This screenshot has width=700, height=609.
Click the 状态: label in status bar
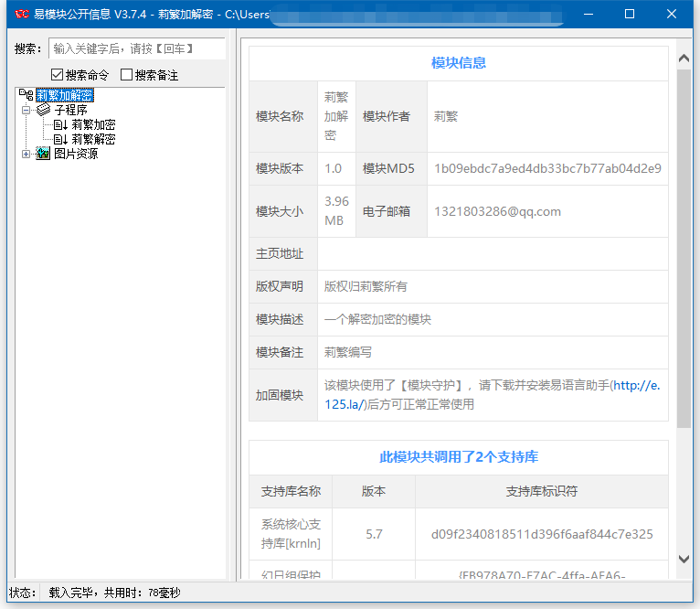[x=22, y=593]
